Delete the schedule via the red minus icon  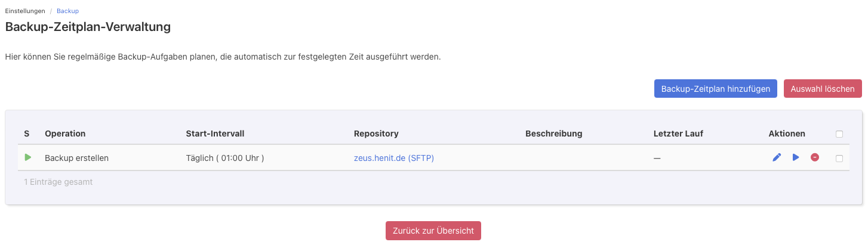coord(815,157)
